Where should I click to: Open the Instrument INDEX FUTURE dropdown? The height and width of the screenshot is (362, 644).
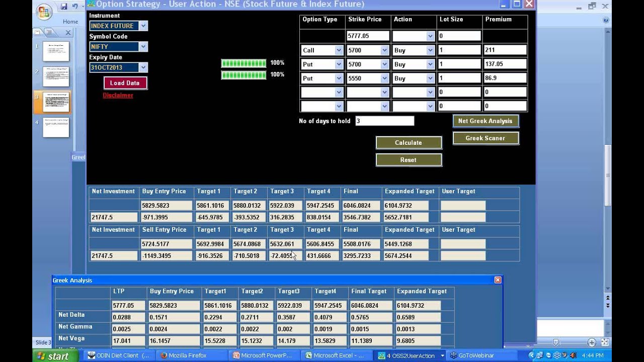pyautogui.click(x=143, y=26)
